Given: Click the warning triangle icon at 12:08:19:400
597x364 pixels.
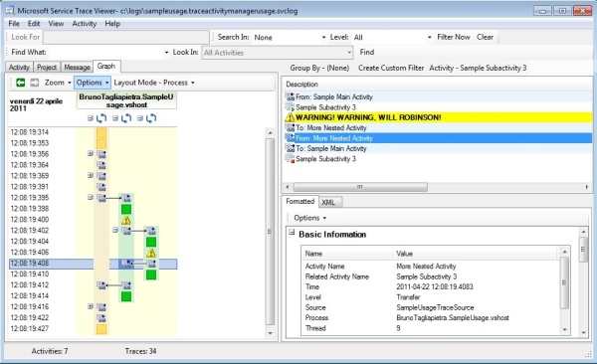Looking at the screenshot, I should 126,220.
